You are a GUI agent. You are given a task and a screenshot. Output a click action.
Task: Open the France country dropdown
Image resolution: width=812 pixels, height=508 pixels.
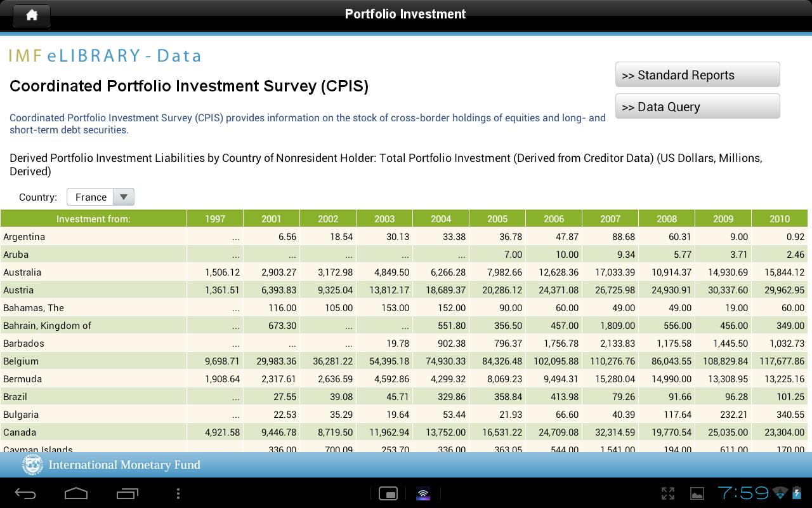coord(100,197)
